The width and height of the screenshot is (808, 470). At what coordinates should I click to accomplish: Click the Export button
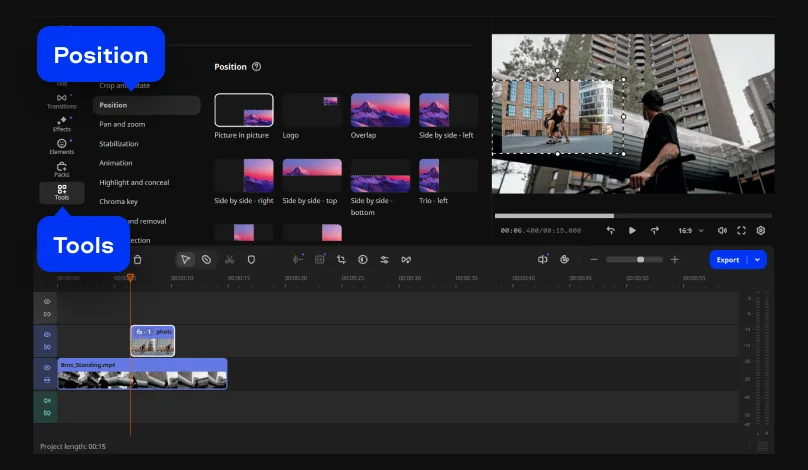click(728, 259)
